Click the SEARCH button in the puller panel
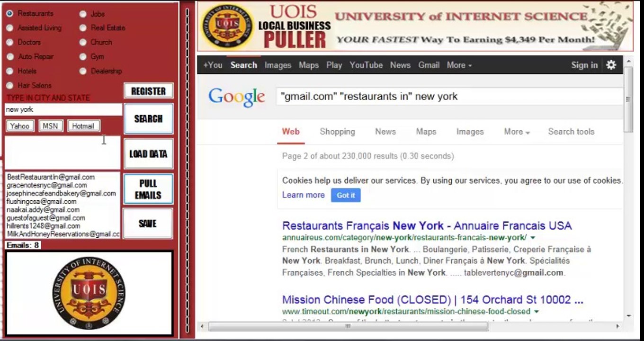The width and height of the screenshot is (644, 341). click(x=148, y=119)
